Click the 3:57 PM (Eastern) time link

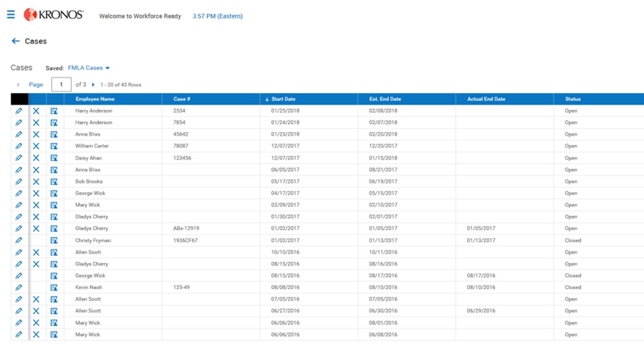(218, 16)
